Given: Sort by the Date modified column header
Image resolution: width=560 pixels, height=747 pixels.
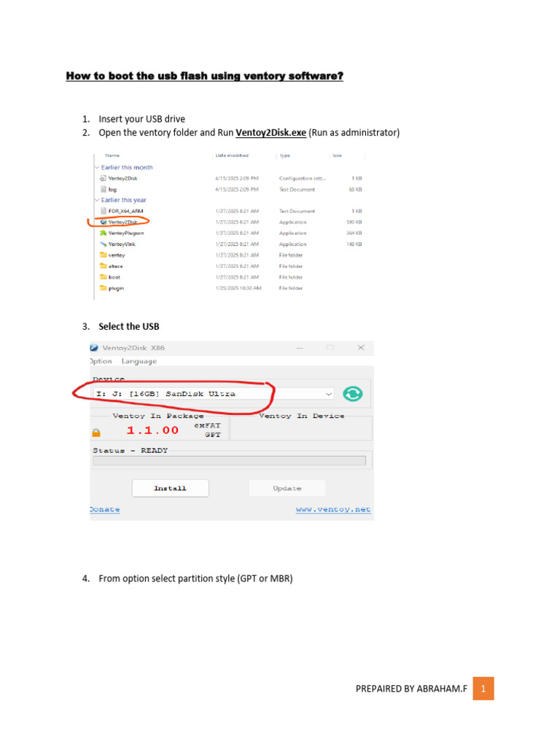Looking at the screenshot, I should coord(232,155).
